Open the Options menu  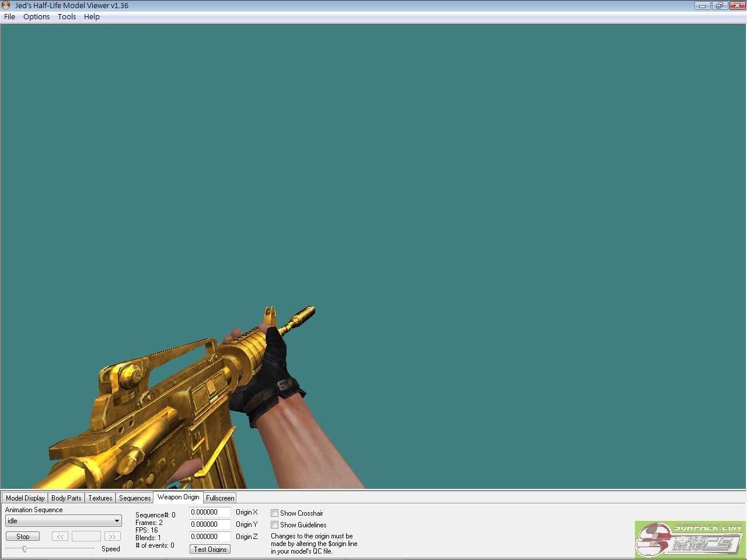pos(36,16)
